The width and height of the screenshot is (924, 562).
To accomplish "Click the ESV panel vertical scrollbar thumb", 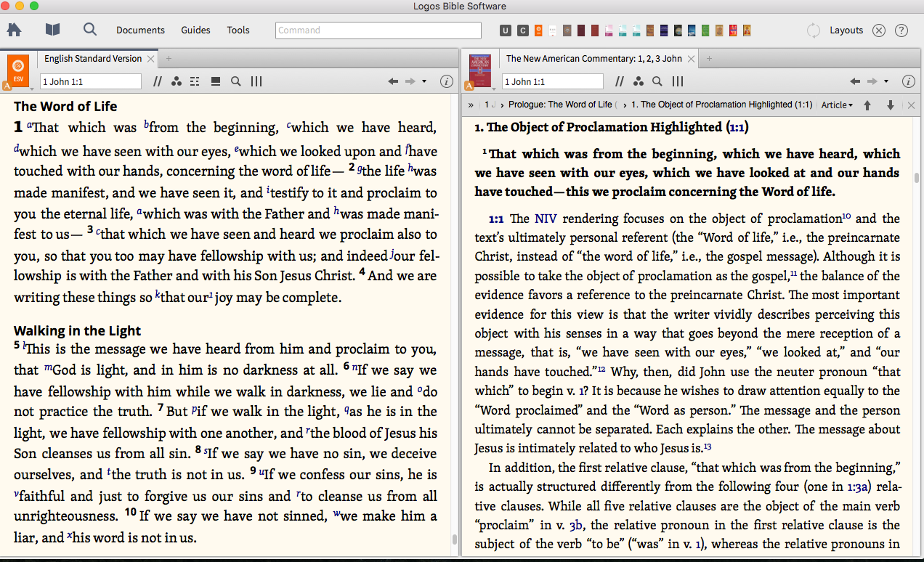I will coord(455,539).
